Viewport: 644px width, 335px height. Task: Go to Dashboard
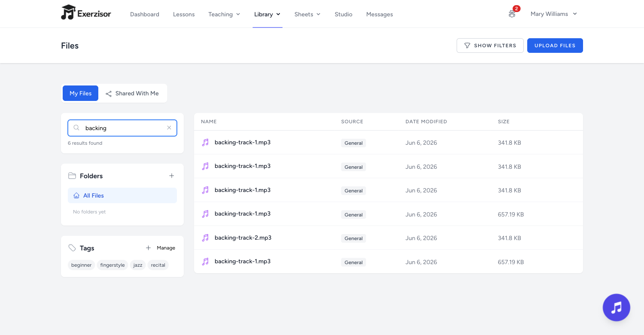coord(145,14)
